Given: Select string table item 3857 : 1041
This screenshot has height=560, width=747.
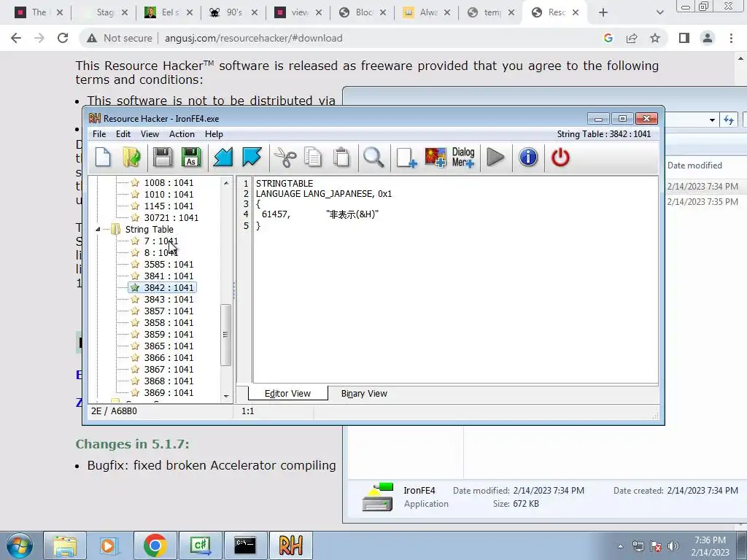Looking at the screenshot, I should tap(169, 311).
